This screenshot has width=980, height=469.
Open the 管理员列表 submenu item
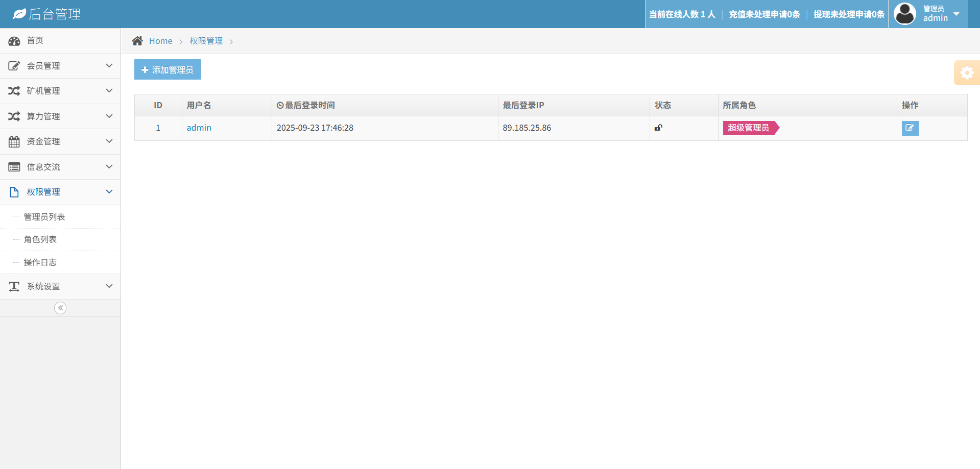(x=44, y=217)
